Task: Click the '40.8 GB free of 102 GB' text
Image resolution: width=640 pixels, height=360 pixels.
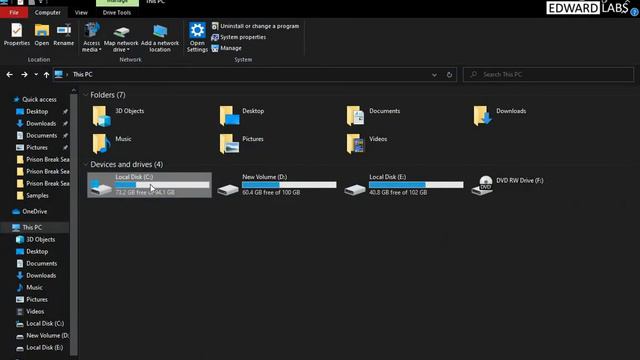Action: point(398,192)
